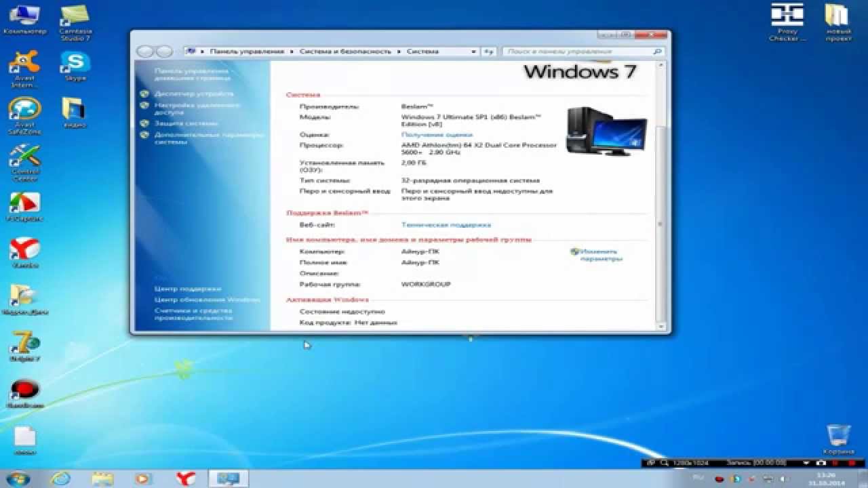Click the red Bandicam tray icon
The image size is (868, 488).
point(719,479)
